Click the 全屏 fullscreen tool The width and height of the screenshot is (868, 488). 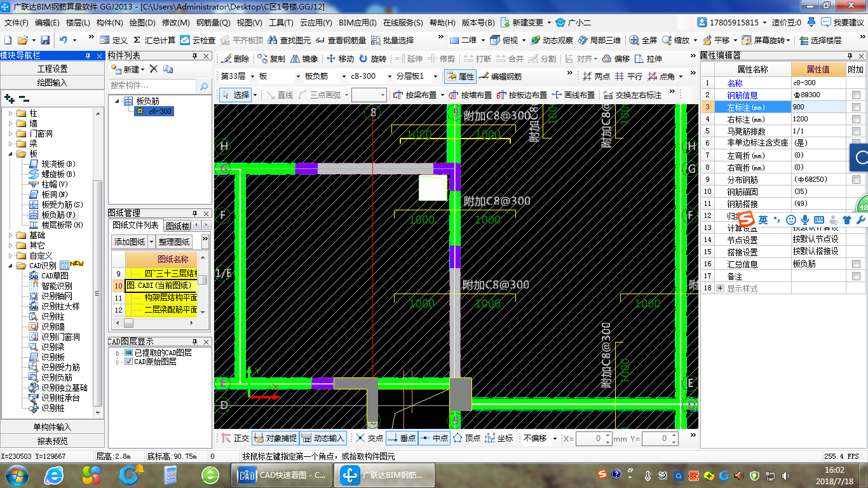click(643, 40)
